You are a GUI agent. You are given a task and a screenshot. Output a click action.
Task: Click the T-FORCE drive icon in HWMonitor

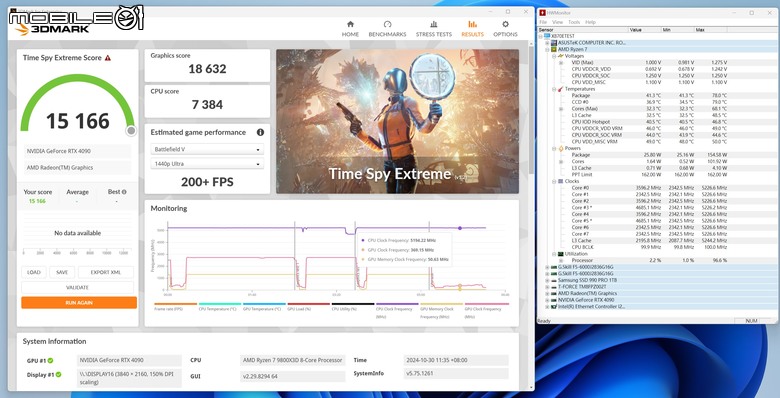click(554, 287)
